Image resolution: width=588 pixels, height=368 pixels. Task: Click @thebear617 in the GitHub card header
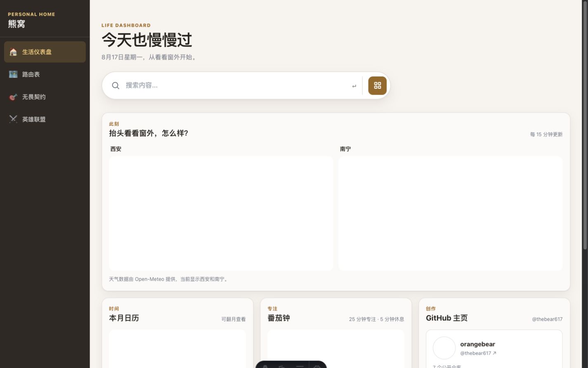[x=547, y=319]
